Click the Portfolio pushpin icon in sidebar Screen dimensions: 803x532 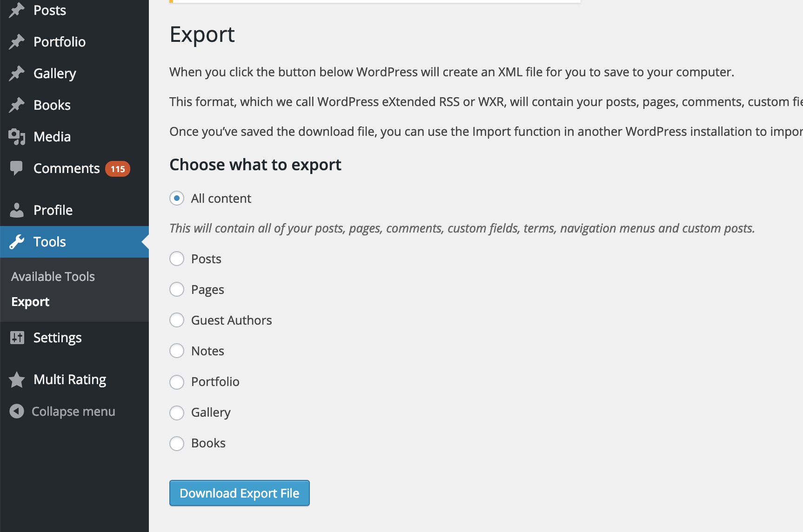click(x=17, y=42)
